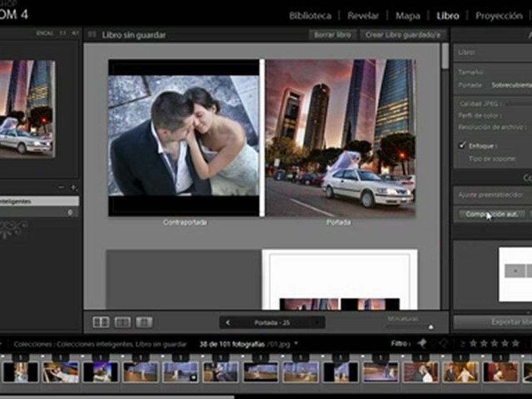Select the fifth filmstrip thumbnail
Screen dimensions: 532x399
pos(181,372)
